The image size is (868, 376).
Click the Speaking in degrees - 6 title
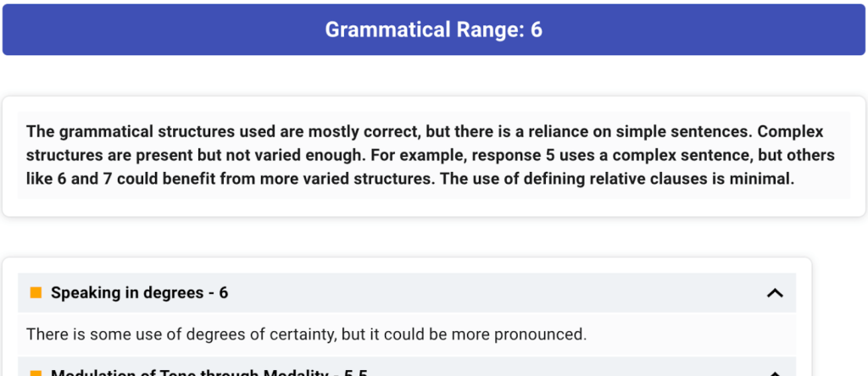(140, 292)
